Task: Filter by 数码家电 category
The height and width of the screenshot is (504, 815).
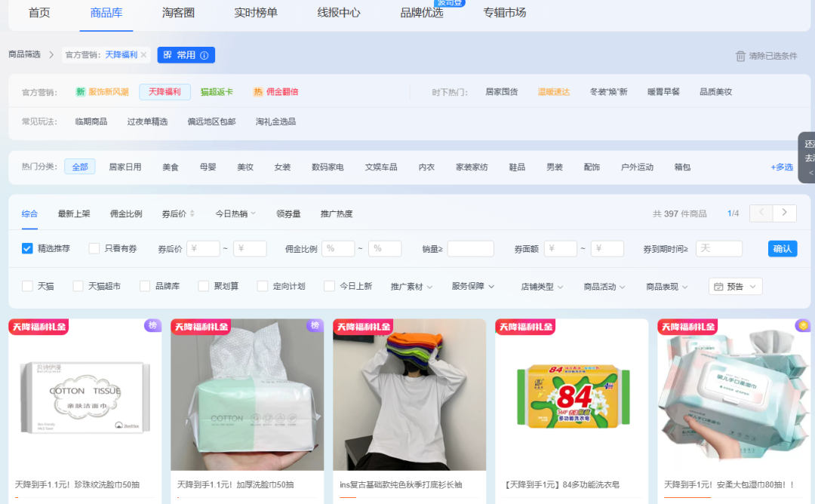Action: (x=328, y=167)
